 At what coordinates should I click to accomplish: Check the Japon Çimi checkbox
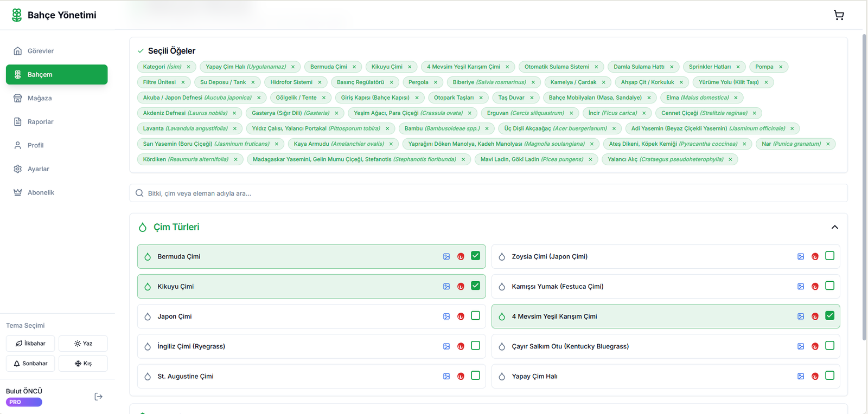click(x=475, y=316)
